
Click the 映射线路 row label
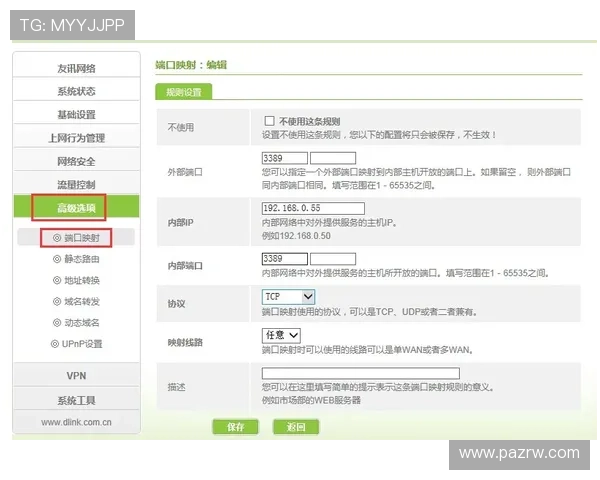pos(185,342)
